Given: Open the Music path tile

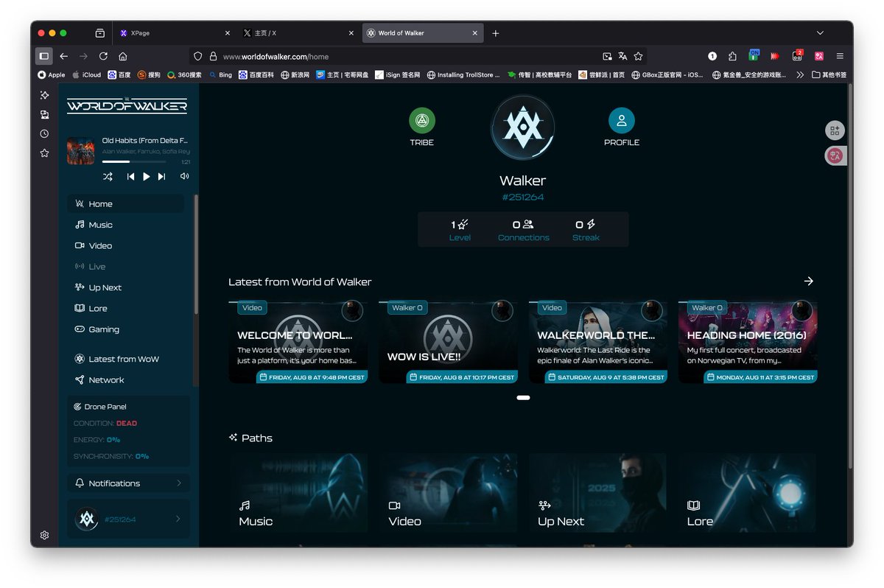Looking at the screenshot, I should tap(298, 493).
